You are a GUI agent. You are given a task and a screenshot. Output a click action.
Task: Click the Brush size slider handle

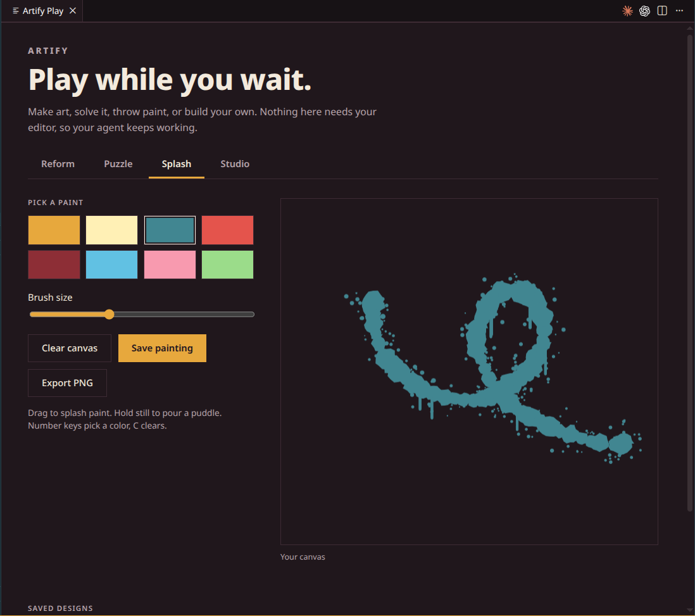pyautogui.click(x=110, y=315)
